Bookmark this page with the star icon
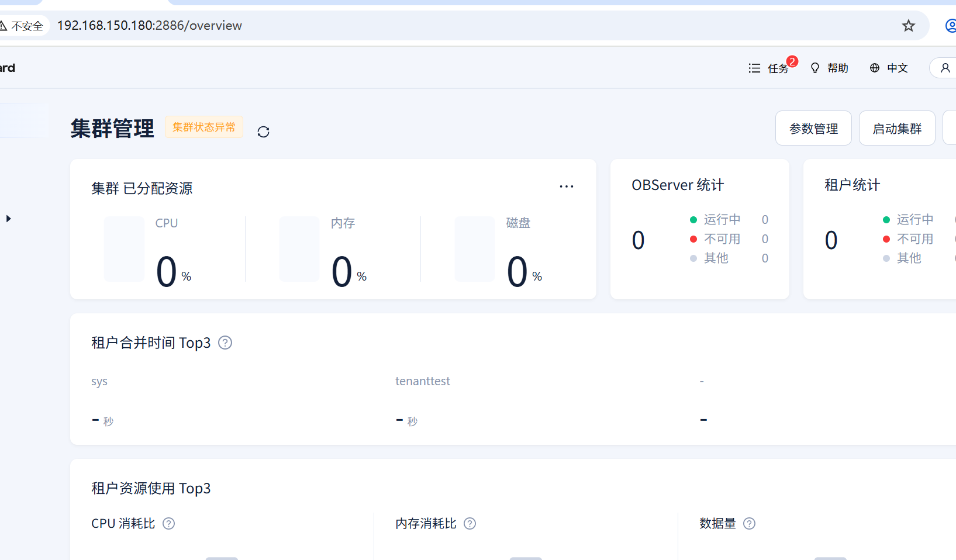This screenshot has width=956, height=560. pyautogui.click(x=908, y=26)
